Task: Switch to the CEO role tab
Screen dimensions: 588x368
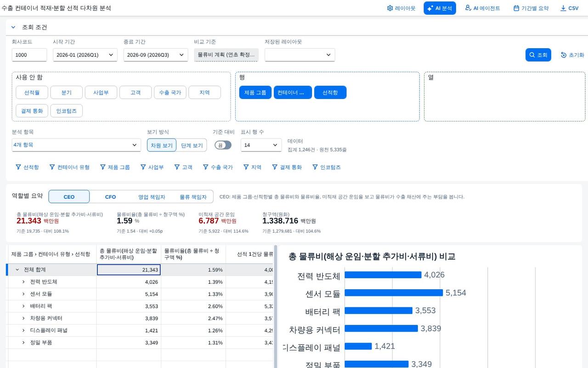Action: (69, 197)
